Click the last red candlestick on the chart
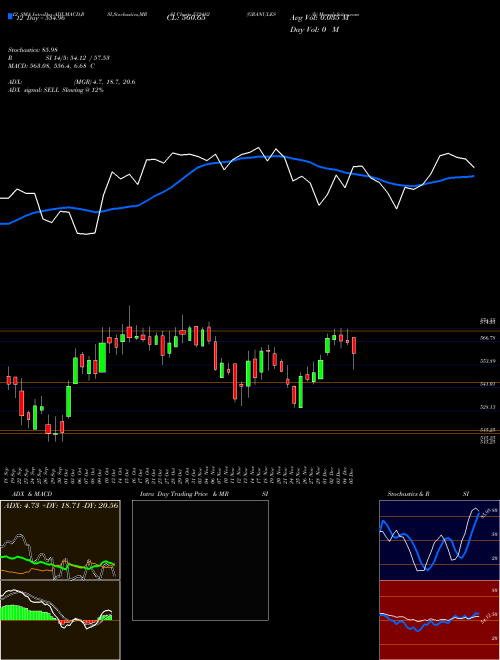Viewport: 500px width, 660px height. (x=354, y=346)
